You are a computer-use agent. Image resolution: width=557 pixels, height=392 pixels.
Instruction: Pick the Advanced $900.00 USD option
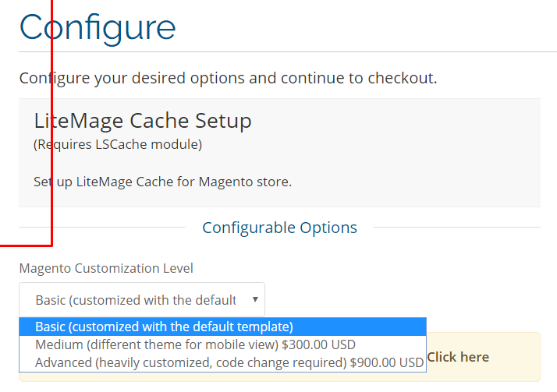point(223,362)
